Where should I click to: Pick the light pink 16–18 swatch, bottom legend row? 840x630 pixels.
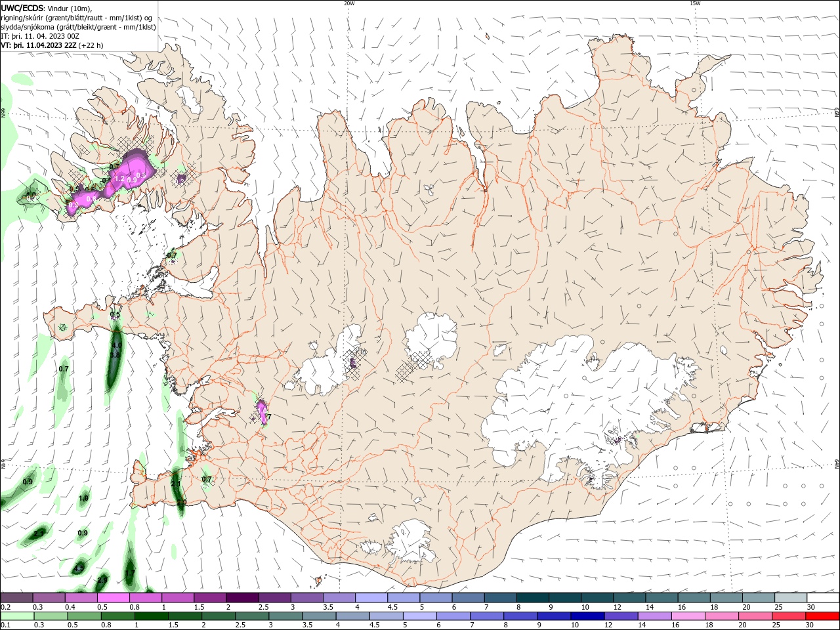(688, 616)
